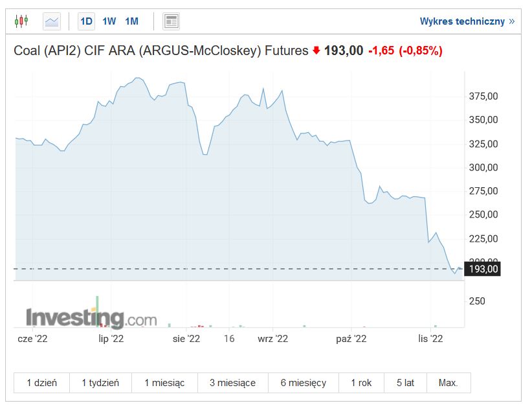Select the 1 tydzień time range

coord(100,383)
